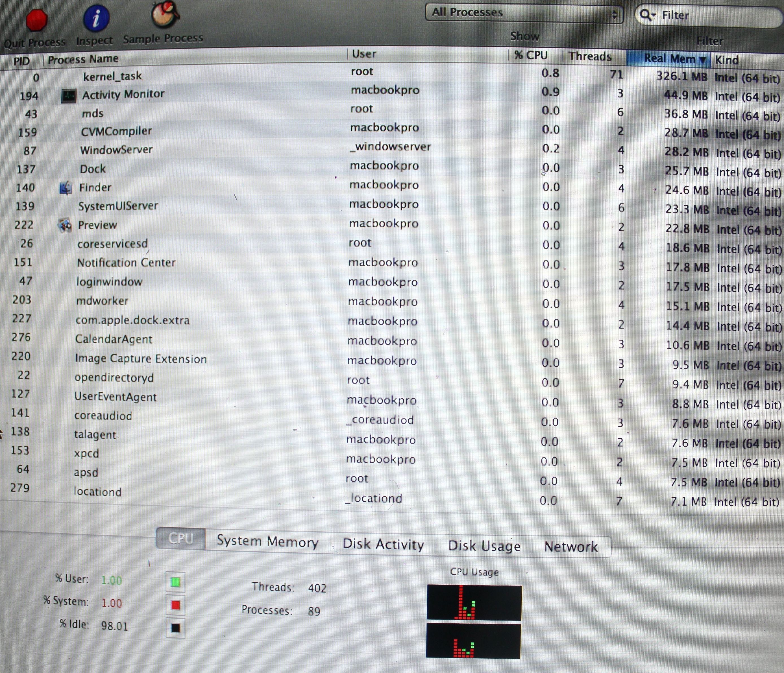
Task: Click the upper CPU Usage graph
Action: (474, 602)
